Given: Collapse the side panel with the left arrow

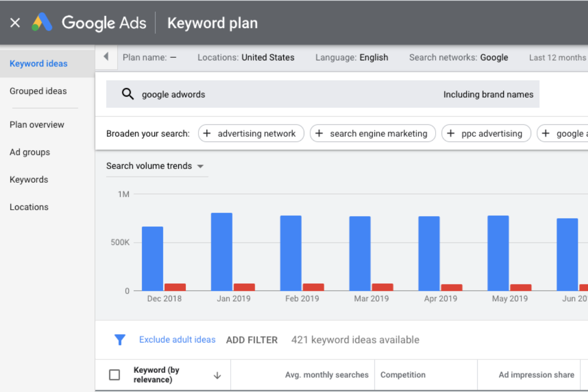Looking at the screenshot, I should (x=106, y=57).
